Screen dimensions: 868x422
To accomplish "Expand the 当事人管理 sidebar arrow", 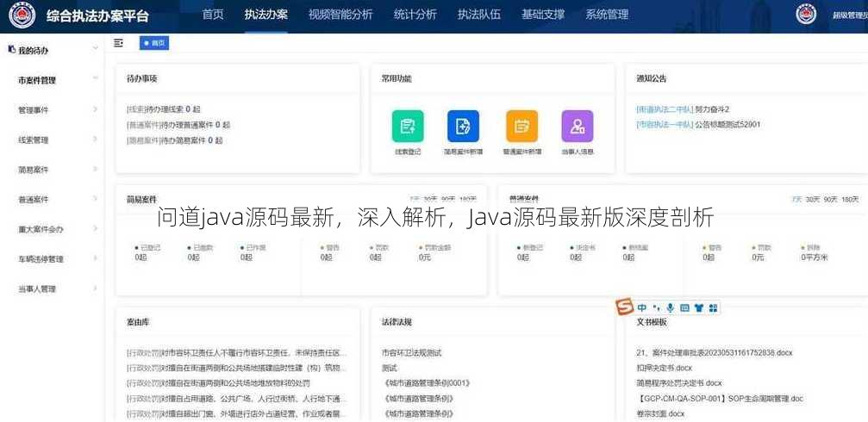I will tap(95, 289).
